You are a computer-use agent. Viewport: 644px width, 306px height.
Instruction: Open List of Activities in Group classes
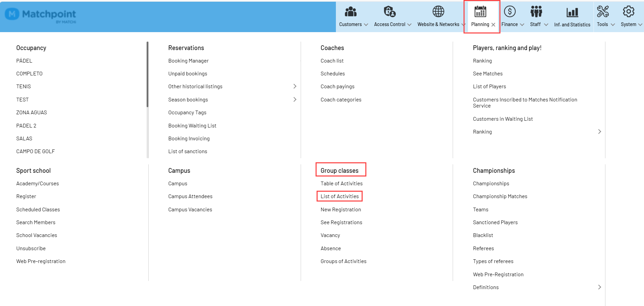point(340,196)
